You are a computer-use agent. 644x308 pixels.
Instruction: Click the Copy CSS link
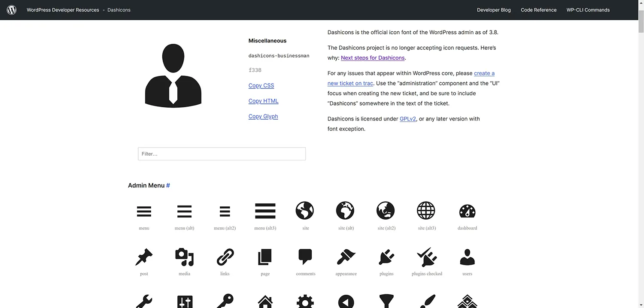[261, 85]
